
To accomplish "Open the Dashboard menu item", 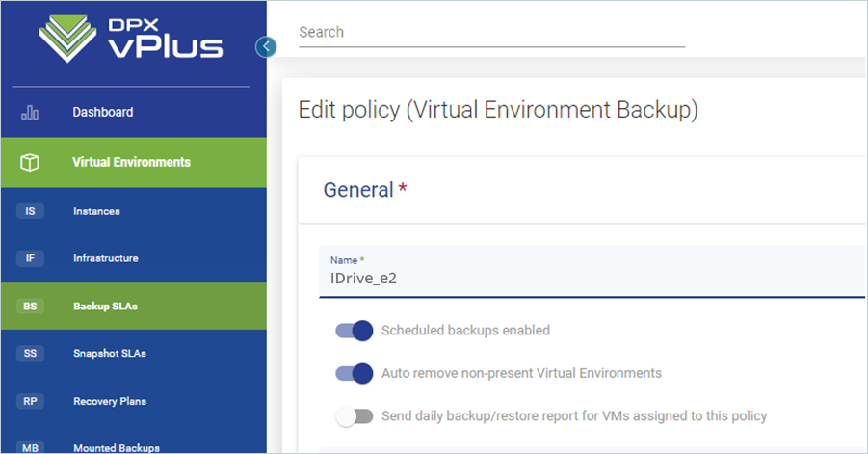I will 103,113.
